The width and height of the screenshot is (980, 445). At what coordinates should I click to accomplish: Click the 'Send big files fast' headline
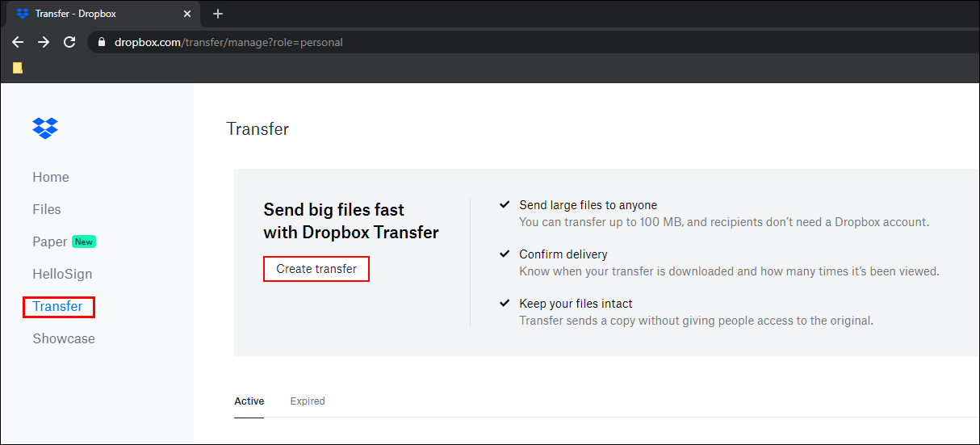(334, 209)
